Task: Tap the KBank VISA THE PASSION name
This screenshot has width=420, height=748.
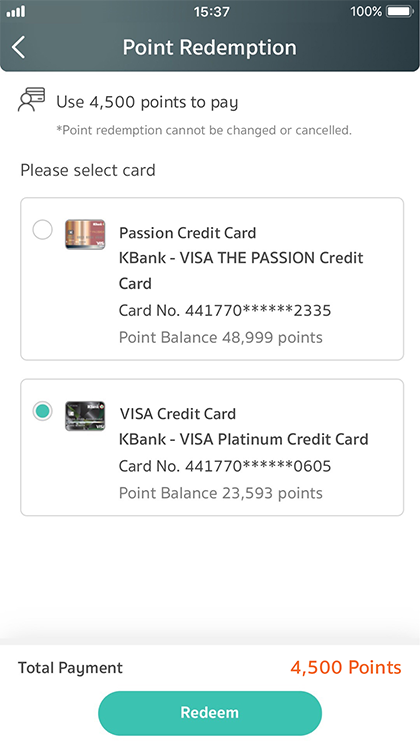Action: [241, 270]
